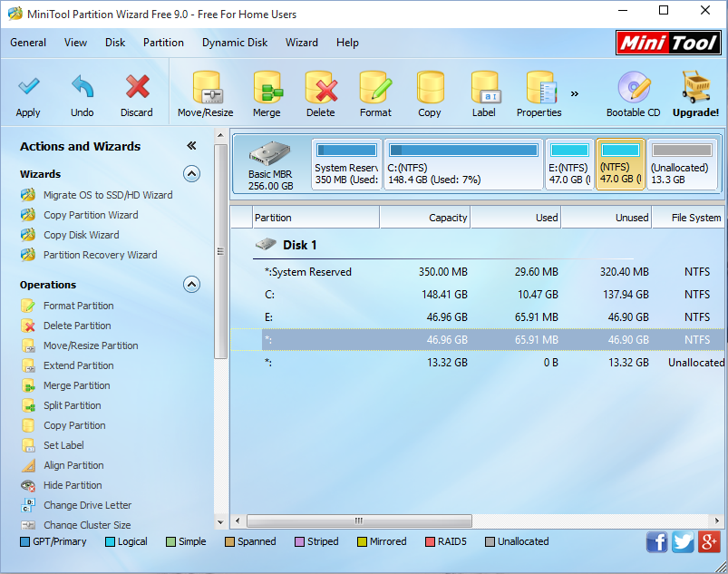Select C:(NTFS) block in disk map
The image size is (728, 574).
click(x=463, y=164)
